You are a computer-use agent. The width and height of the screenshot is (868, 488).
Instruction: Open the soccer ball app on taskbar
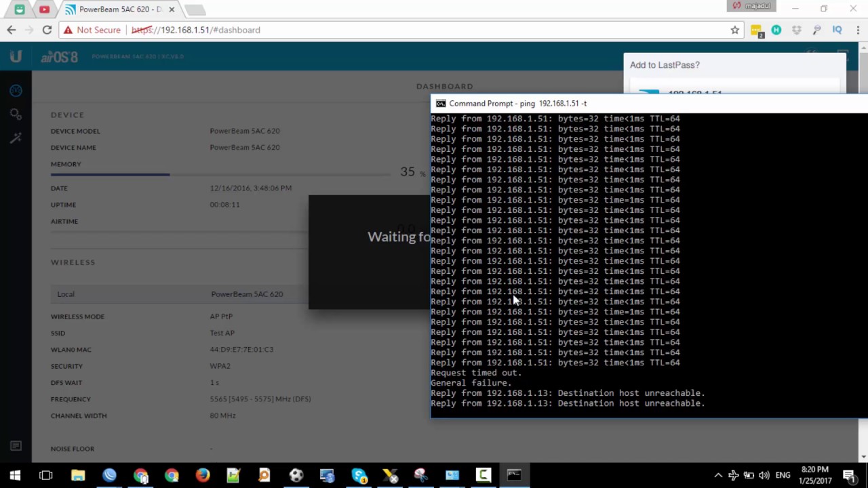(296, 475)
